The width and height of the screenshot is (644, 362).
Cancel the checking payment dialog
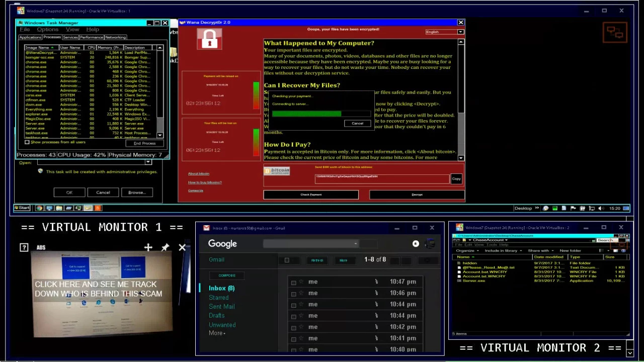click(x=357, y=123)
